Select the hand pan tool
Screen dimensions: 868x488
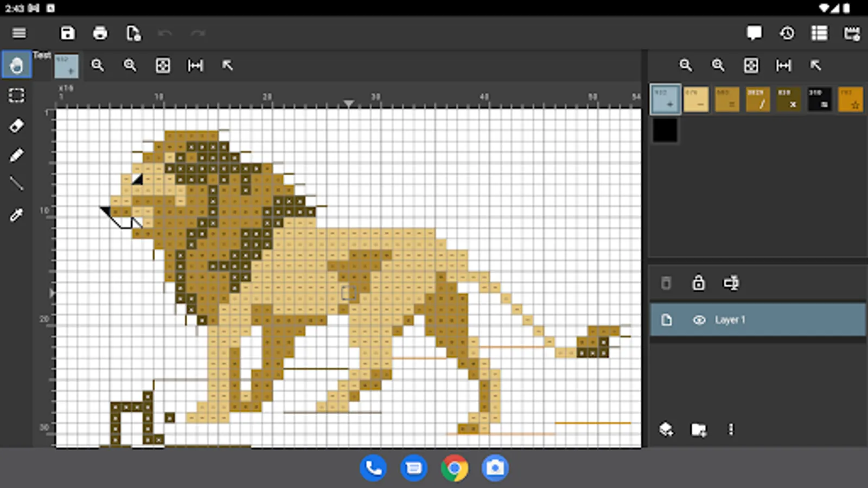pos(16,65)
